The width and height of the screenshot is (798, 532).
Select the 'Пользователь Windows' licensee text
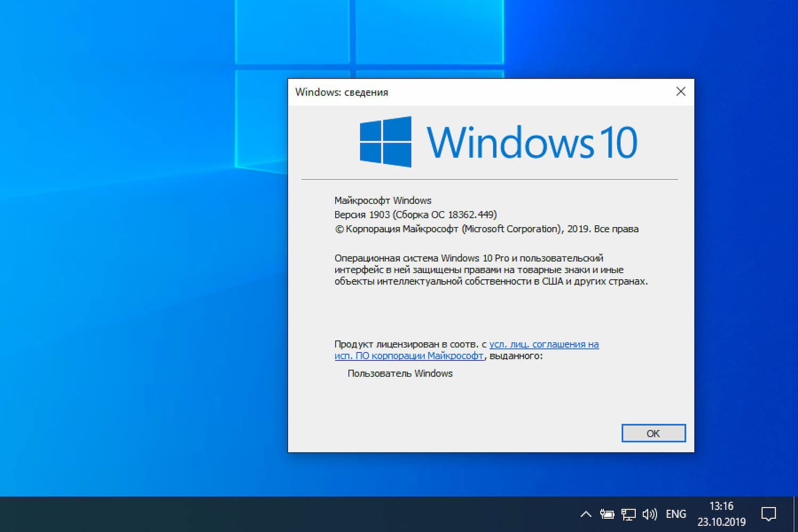[400, 373]
